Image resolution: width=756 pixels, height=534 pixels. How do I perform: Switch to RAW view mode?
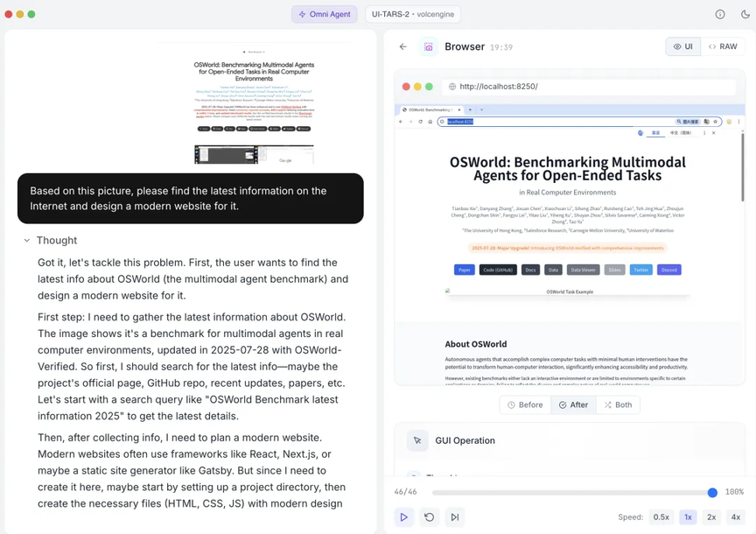coord(723,46)
